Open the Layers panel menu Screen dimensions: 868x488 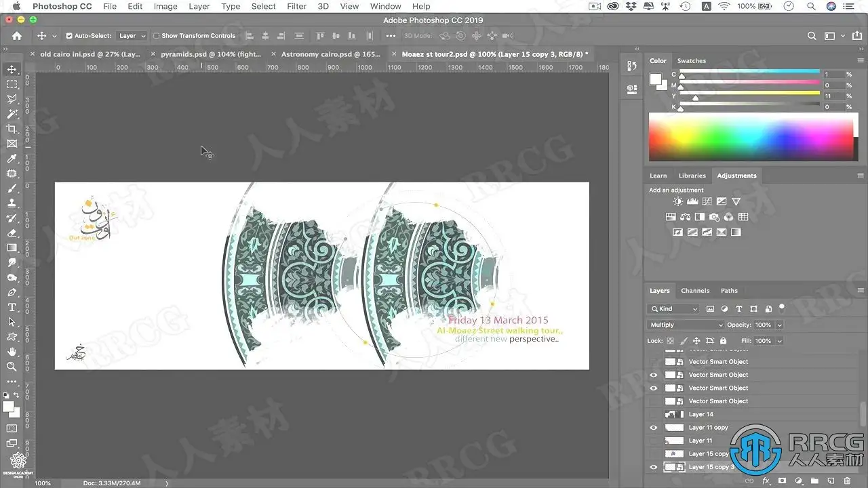861,291
